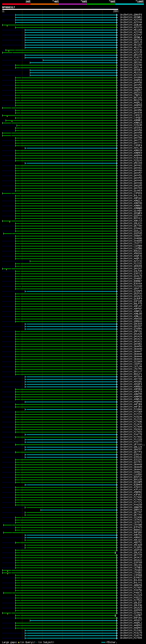The image size is (146, 644).
Task: Select the UniRef100_Q1WLW0 label
Action: pos(131,25)
